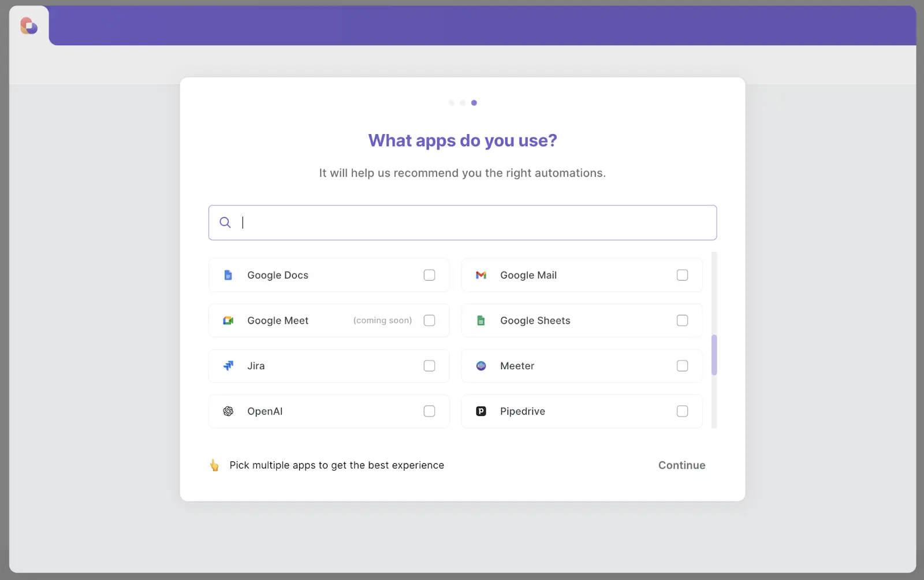Enable the Google Sheets checkbox

coord(683,321)
